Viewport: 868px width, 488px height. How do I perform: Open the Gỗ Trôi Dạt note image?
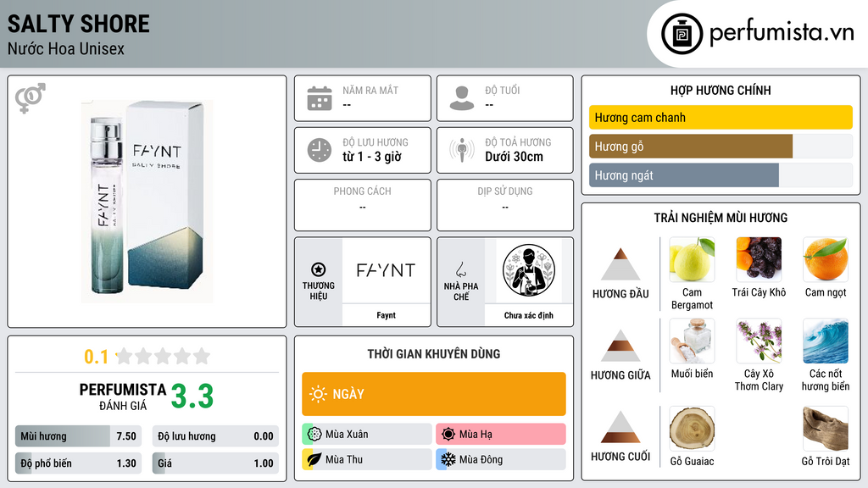coord(826,429)
